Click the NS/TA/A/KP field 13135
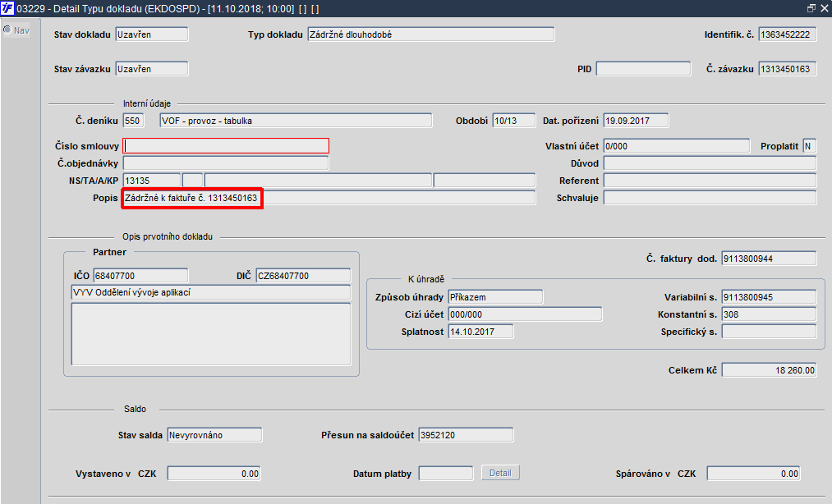This screenshot has width=832, height=504. [x=152, y=181]
